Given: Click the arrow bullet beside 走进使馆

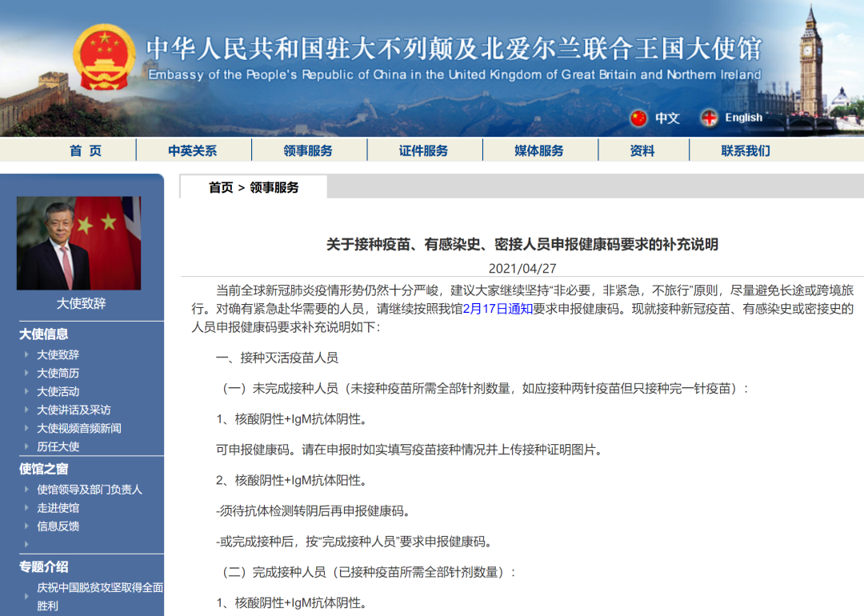Looking at the screenshot, I should 26,507.
